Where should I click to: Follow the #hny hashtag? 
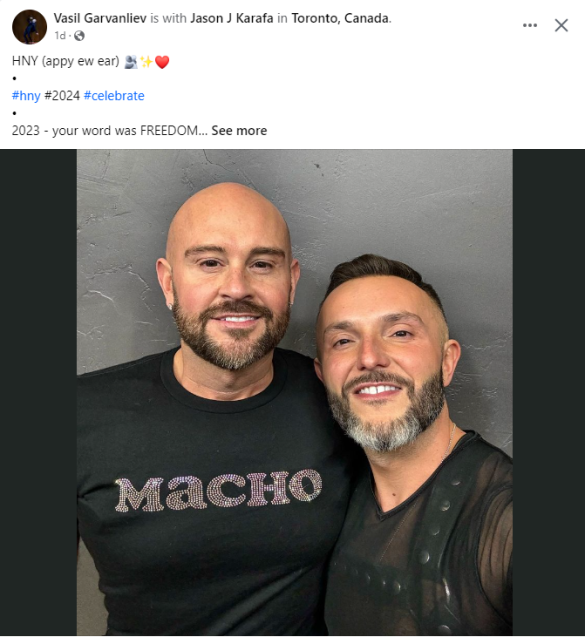pyautogui.click(x=26, y=96)
